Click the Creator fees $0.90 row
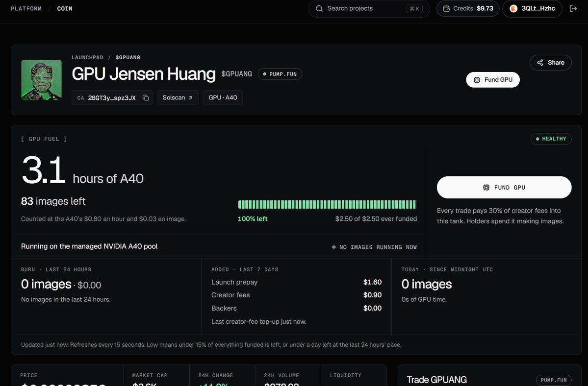 [296, 295]
